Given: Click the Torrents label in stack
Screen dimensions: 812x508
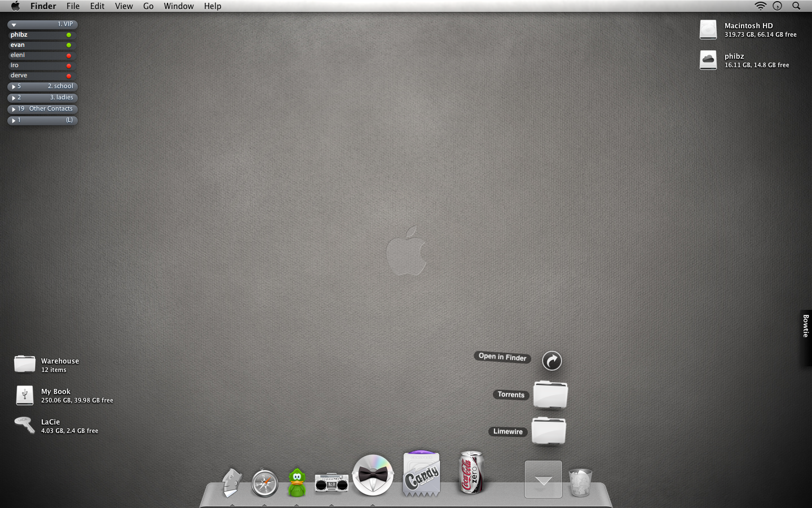Looking at the screenshot, I should pos(511,395).
